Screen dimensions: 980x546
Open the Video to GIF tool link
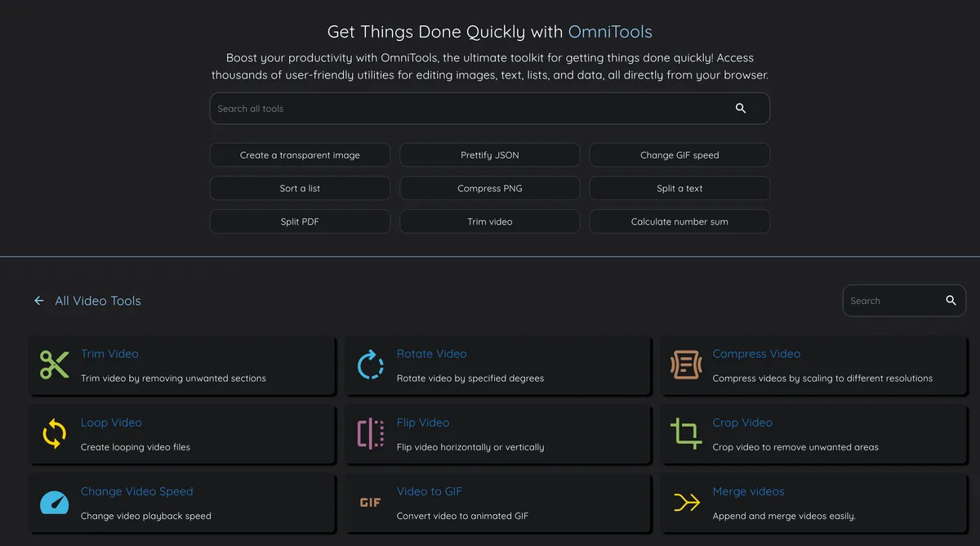pos(430,491)
